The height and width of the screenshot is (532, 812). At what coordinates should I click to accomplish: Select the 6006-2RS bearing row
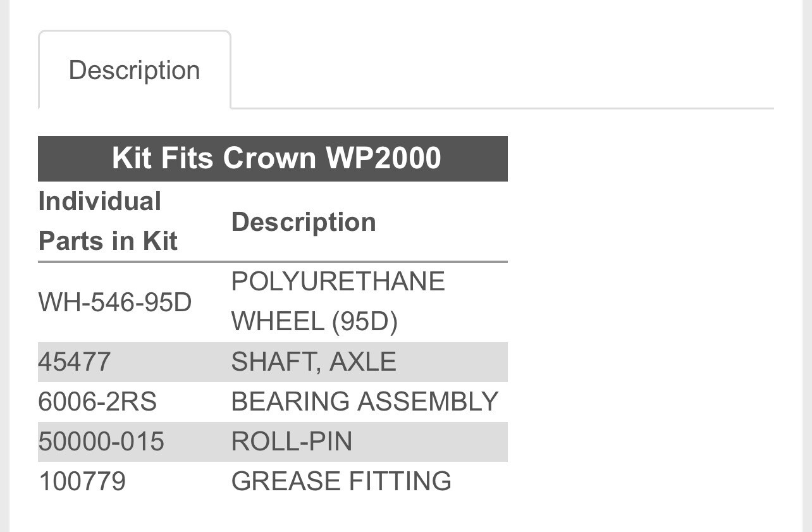tap(273, 401)
